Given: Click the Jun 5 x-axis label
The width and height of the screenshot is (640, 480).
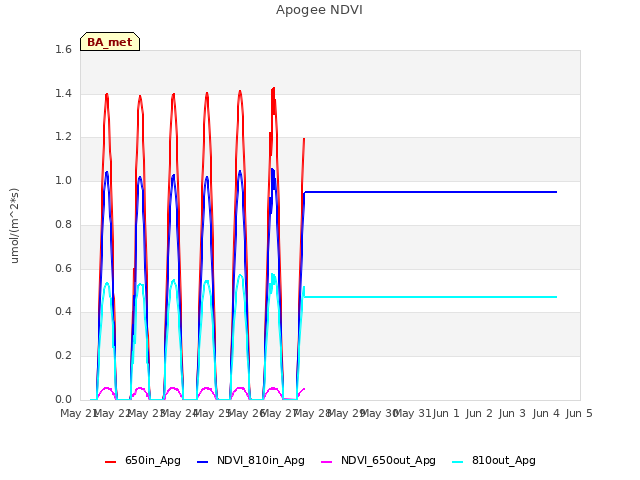Looking at the screenshot, I should pos(579,413).
